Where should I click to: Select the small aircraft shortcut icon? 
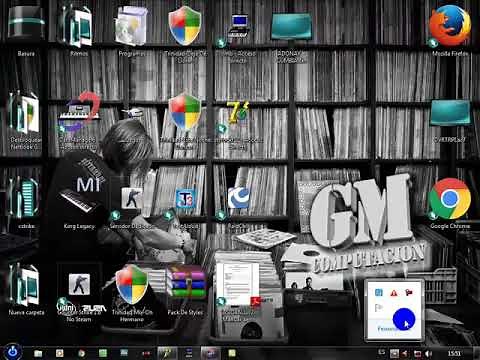[133, 113]
